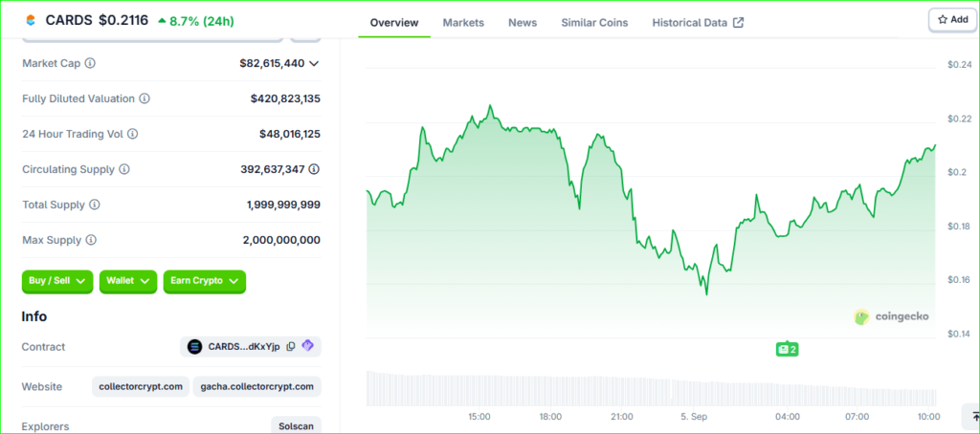Open the Solscan explorer link
This screenshot has width=980, height=434.
(x=296, y=426)
